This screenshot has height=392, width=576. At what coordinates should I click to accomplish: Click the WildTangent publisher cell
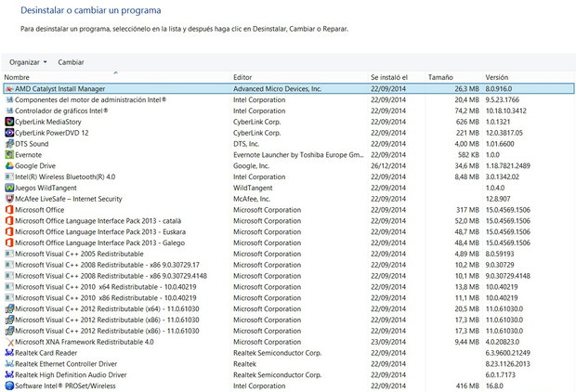[253, 188]
